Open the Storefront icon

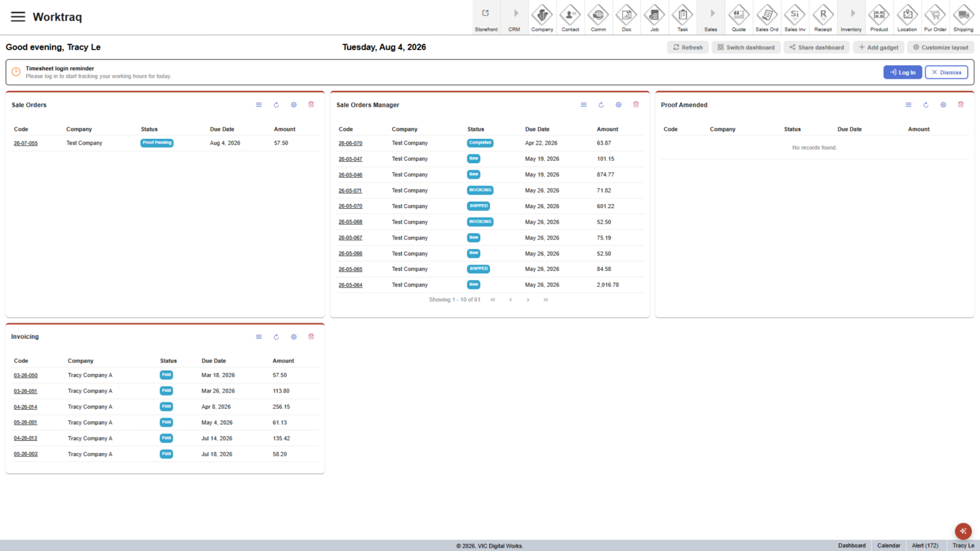[x=486, y=17]
